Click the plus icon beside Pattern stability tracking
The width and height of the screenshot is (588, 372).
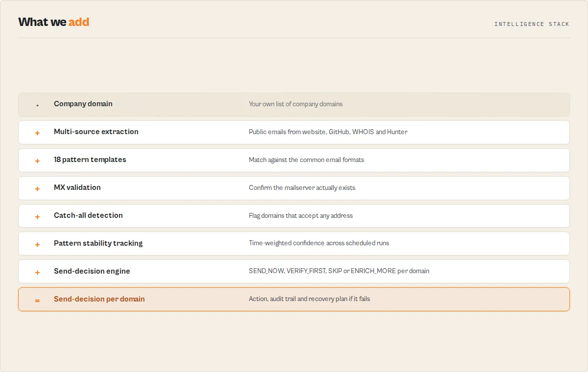37,244
